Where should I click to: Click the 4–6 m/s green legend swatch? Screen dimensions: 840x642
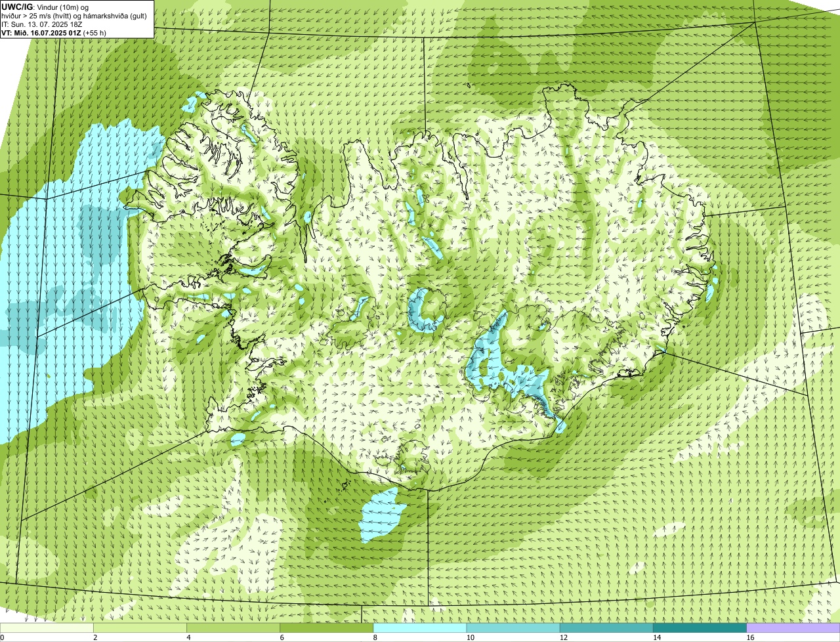[x=233, y=628]
